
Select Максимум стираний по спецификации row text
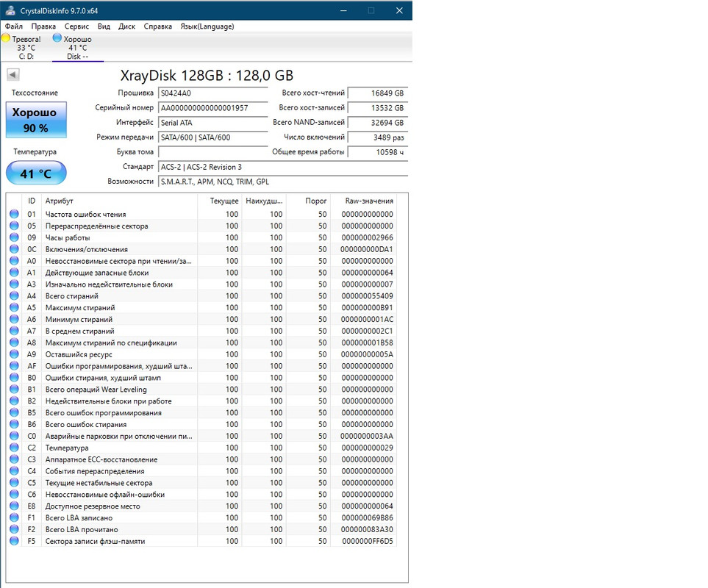[111, 343]
